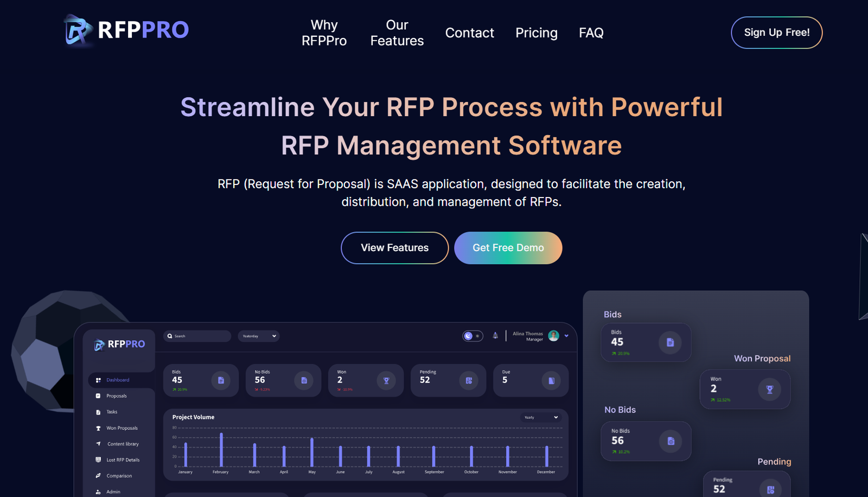
Task: Open Won Proposals in the sidebar
Action: pos(121,428)
